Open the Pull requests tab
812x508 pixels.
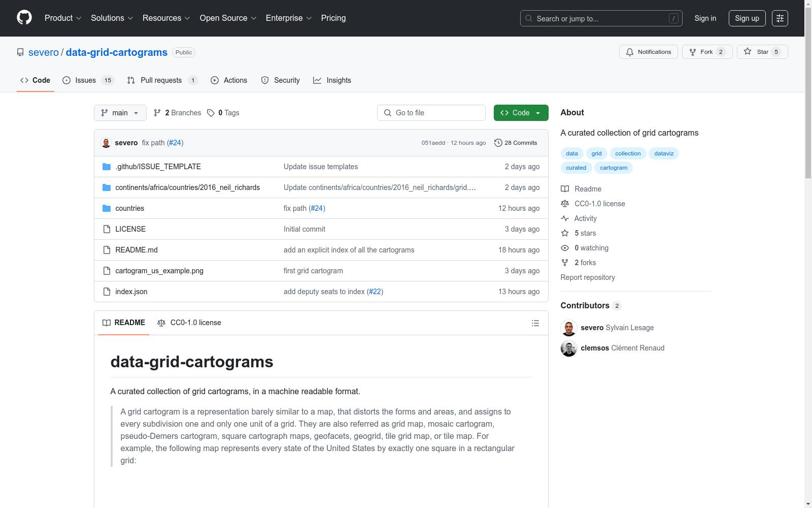click(x=162, y=80)
